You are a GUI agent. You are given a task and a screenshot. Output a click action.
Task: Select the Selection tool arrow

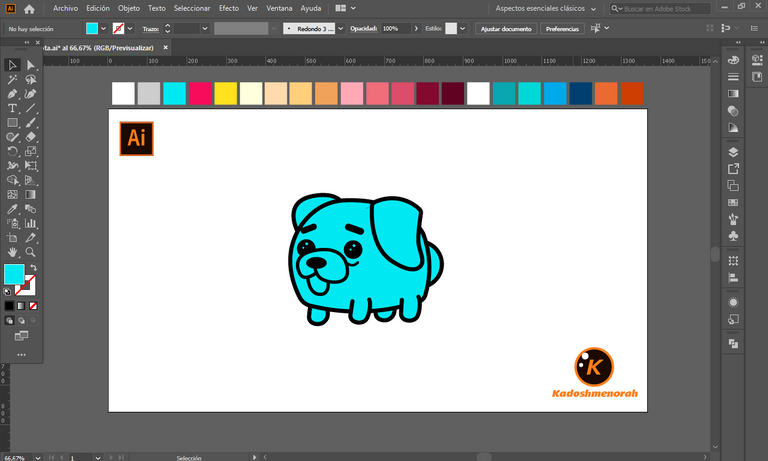pyautogui.click(x=12, y=65)
